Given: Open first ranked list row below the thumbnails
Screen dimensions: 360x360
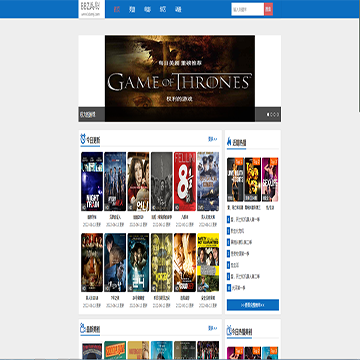Looking at the screenshot, I should click(253, 220).
